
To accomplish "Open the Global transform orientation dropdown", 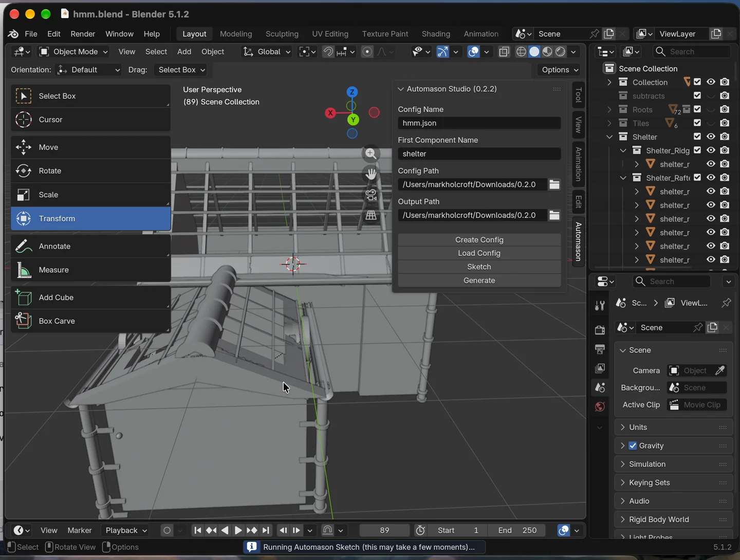I will [267, 51].
